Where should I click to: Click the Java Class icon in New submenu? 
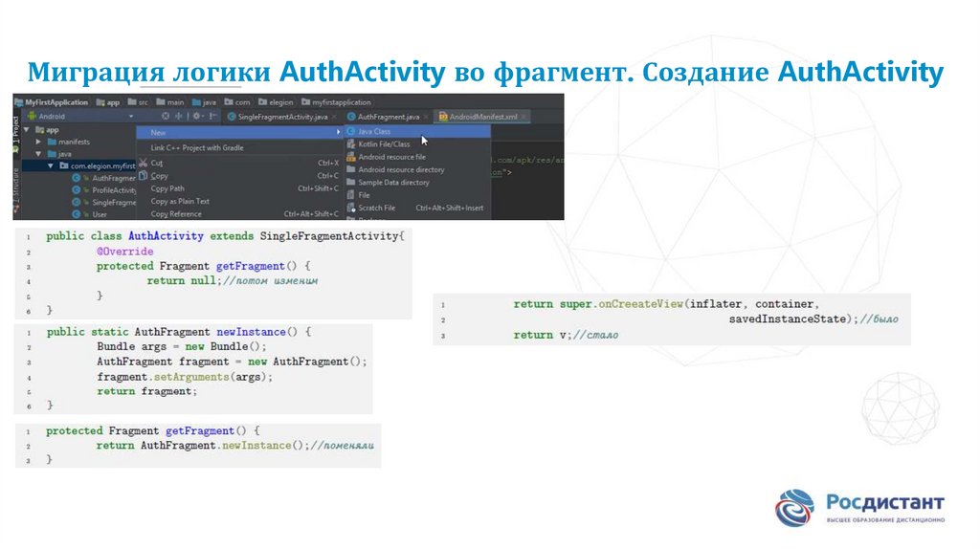coord(350,132)
